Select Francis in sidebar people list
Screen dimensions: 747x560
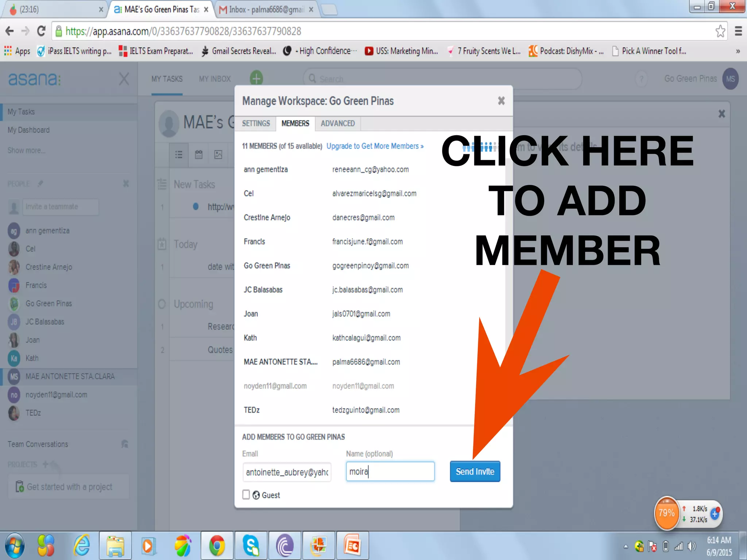[36, 285]
